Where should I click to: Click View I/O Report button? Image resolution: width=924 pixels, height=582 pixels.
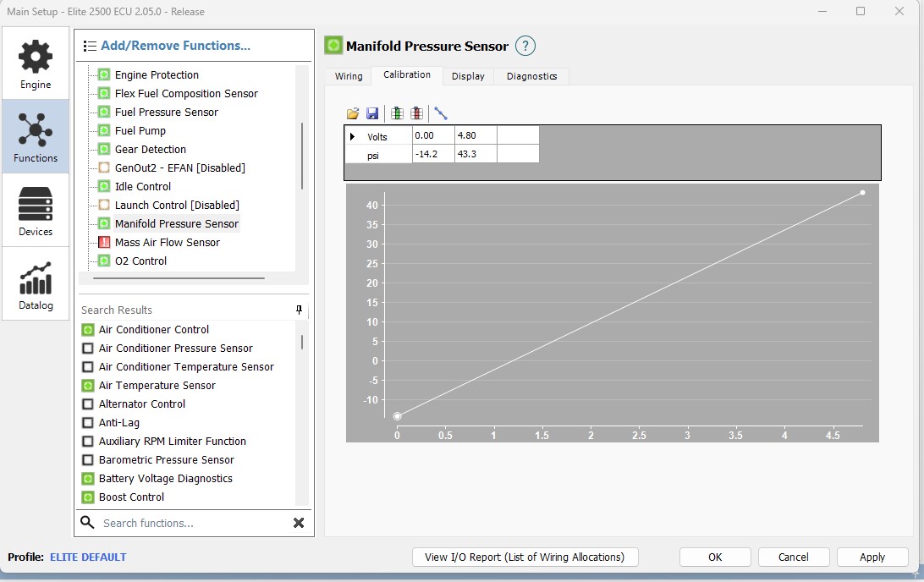pyautogui.click(x=525, y=557)
